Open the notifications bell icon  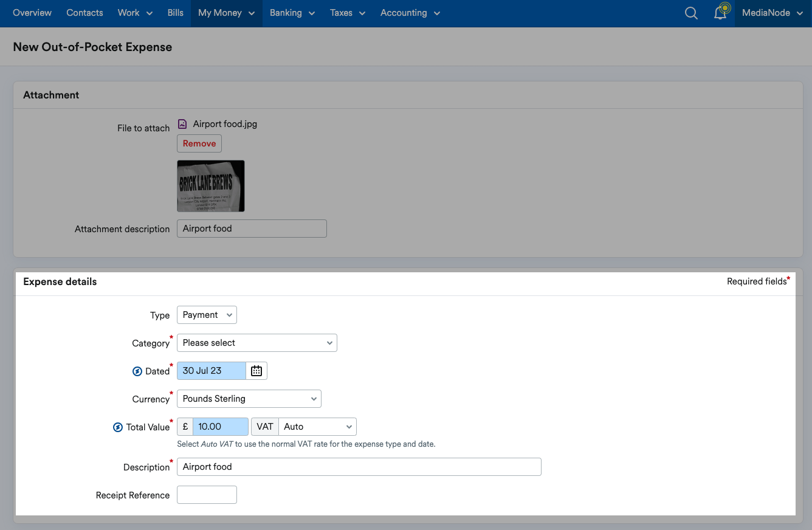coord(721,13)
